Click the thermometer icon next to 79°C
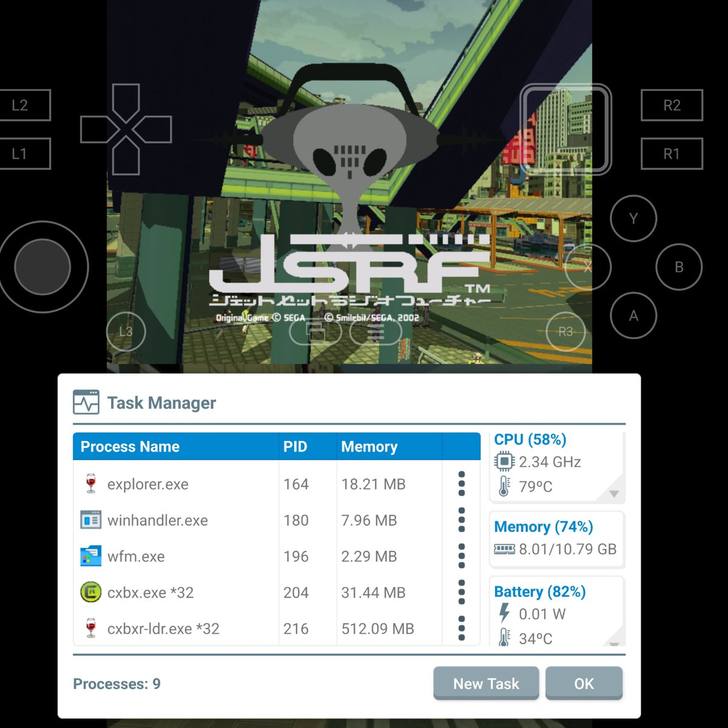728x728 pixels. pyautogui.click(x=503, y=485)
